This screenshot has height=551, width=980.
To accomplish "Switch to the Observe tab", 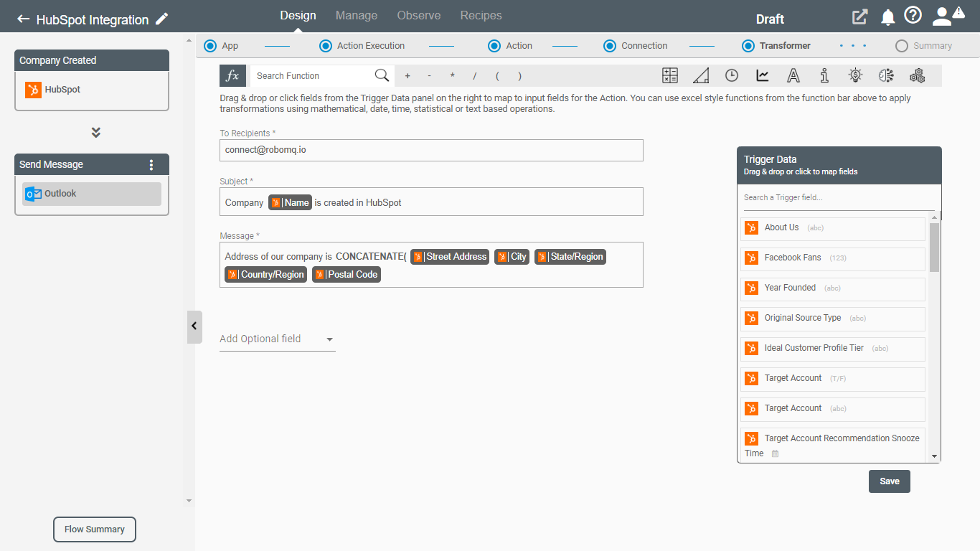I will (419, 15).
